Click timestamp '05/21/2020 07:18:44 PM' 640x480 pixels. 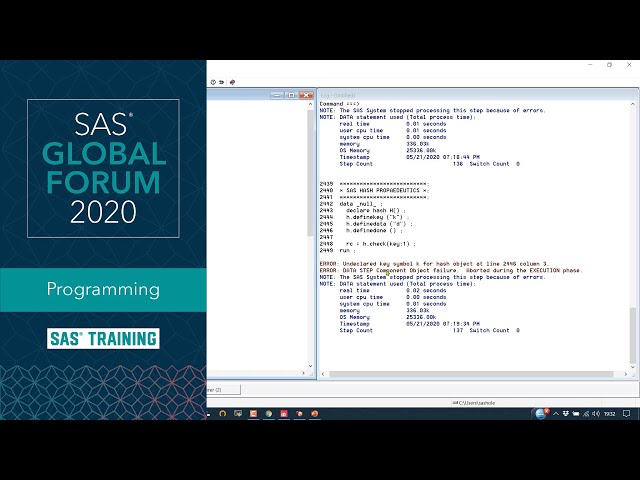click(x=443, y=157)
